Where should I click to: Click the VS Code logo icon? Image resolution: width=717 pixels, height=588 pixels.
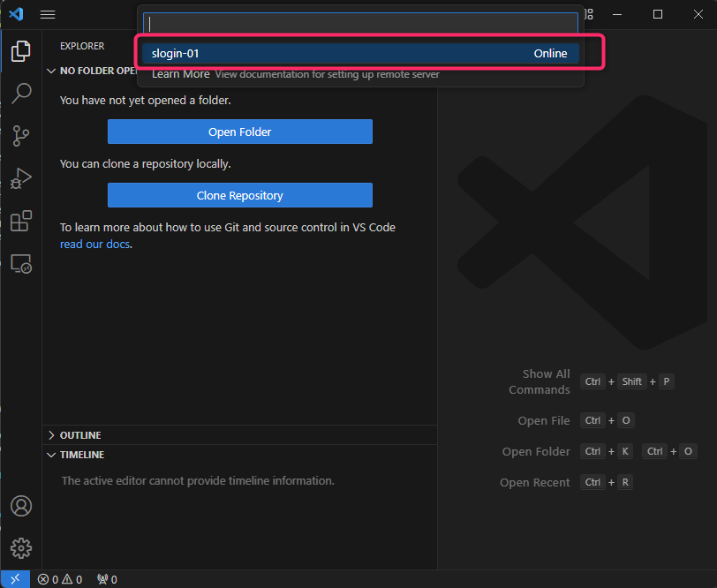(x=16, y=14)
